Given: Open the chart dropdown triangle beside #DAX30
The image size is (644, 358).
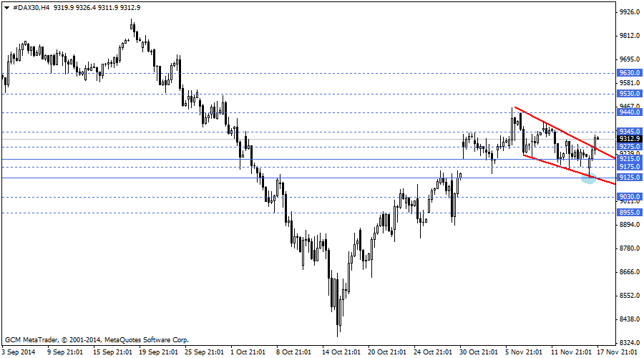Looking at the screenshot, I should (6, 8).
